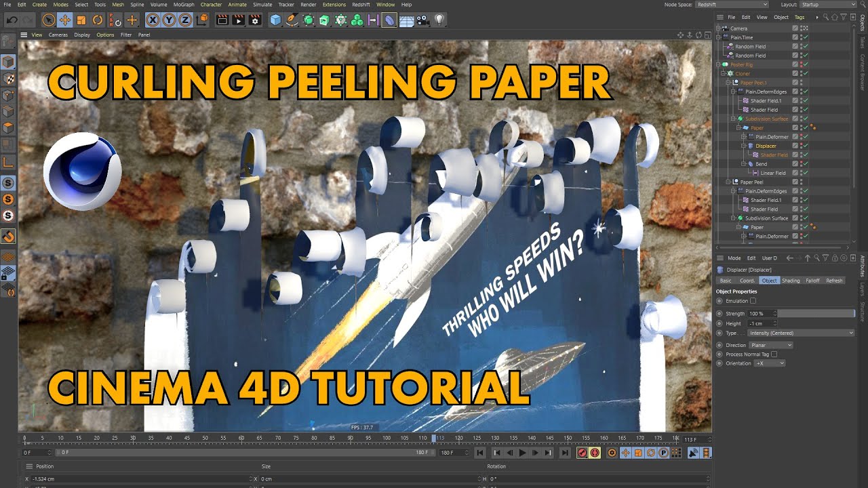Click the Camera object icon in toolbar
Viewport: 868px width, 488px height.
[423, 20]
